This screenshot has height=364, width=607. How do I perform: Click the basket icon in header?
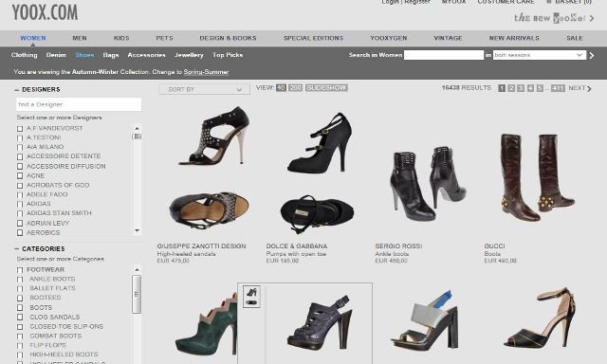pyautogui.click(x=549, y=2)
